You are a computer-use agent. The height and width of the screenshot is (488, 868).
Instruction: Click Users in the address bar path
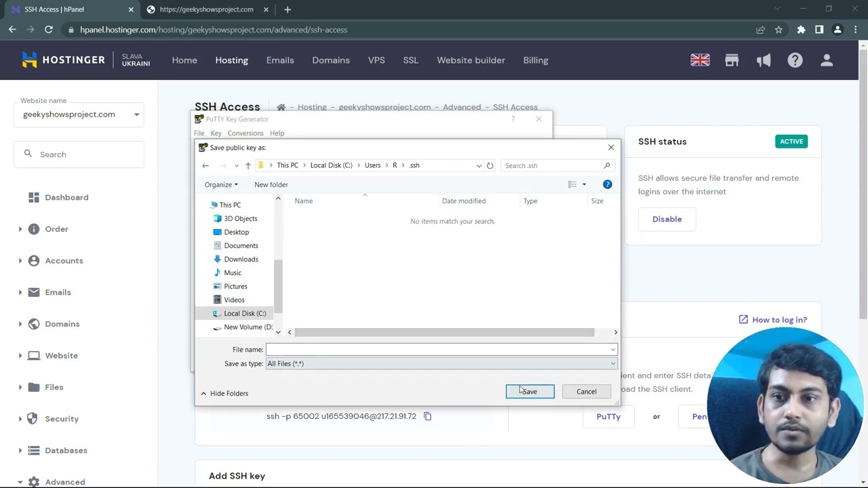[x=372, y=165]
